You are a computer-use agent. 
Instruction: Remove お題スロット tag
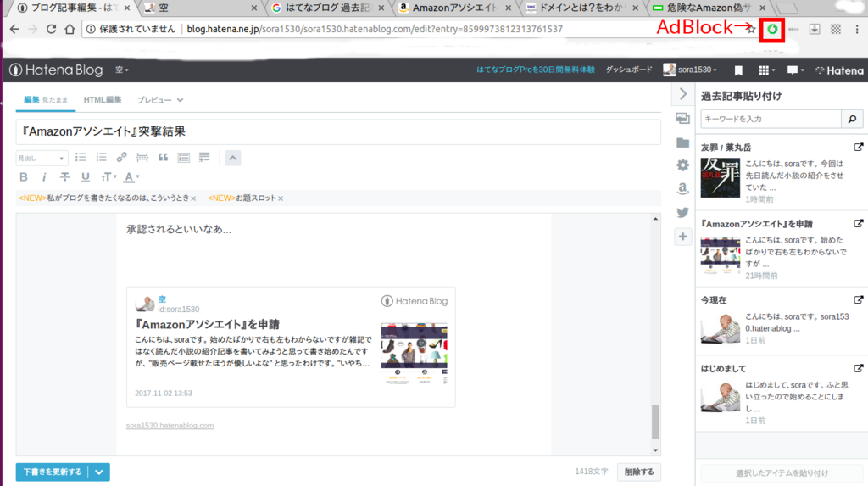281,198
